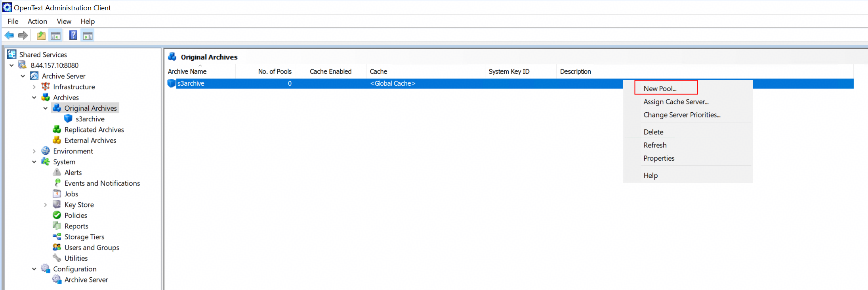This screenshot has width=868, height=290.
Task: Sort by the No. of Pools column header
Action: (x=265, y=71)
